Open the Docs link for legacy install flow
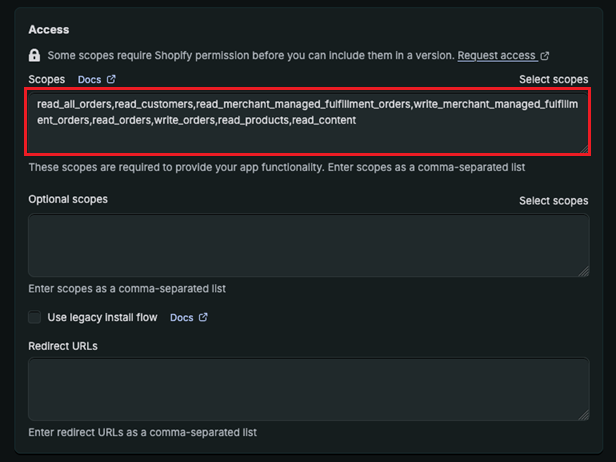The height and width of the screenshot is (462, 616). [181, 318]
